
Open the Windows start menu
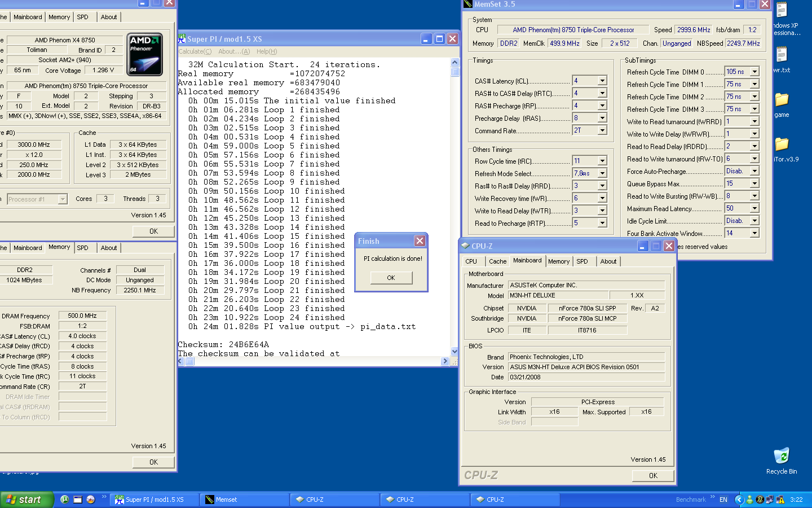(x=27, y=500)
